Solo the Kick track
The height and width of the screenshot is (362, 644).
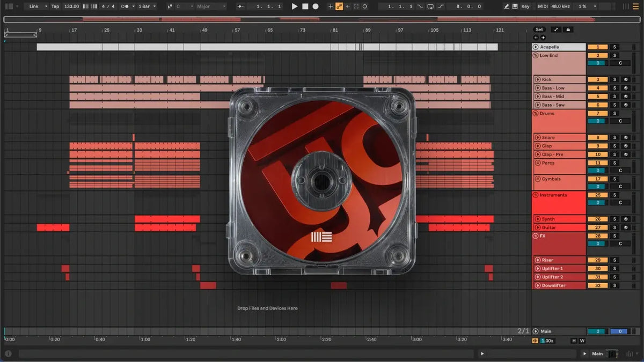click(x=615, y=79)
